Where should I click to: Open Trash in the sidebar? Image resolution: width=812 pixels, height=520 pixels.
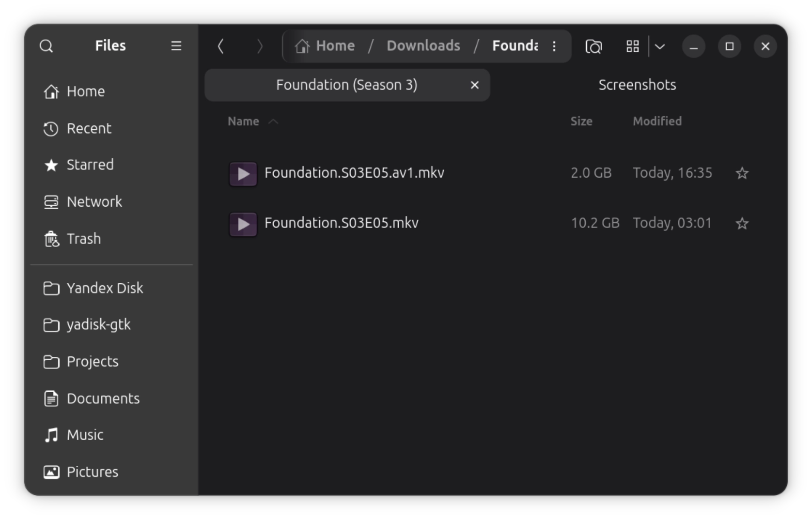click(111, 239)
